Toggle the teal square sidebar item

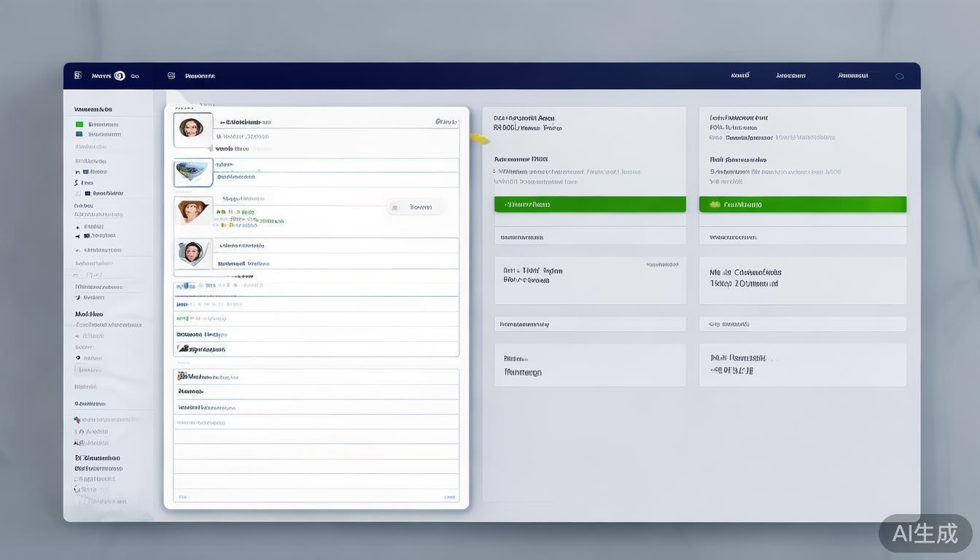pyautogui.click(x=79, y=134)
